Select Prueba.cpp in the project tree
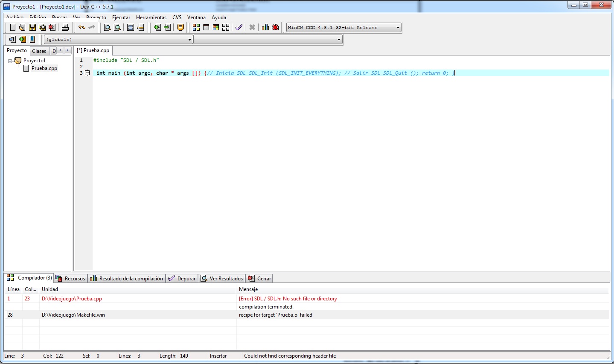 pyautogui.click(x=44, y=68)
